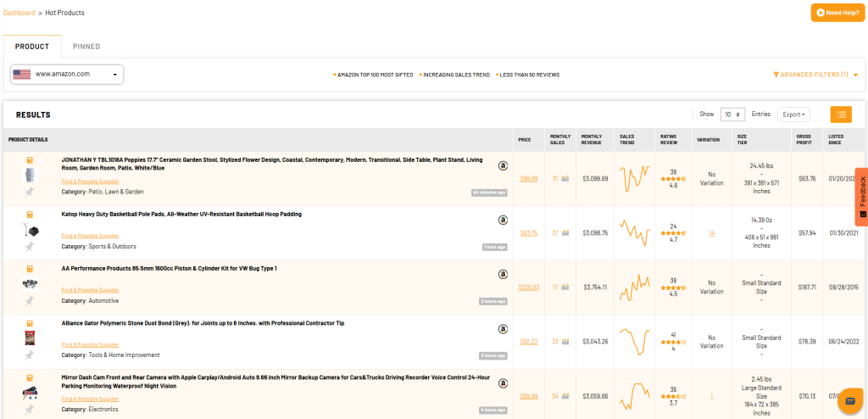Click the Alliance Gator bag thumbnail
The width and height of the screenshot is (868, 419).
[30, 338]
